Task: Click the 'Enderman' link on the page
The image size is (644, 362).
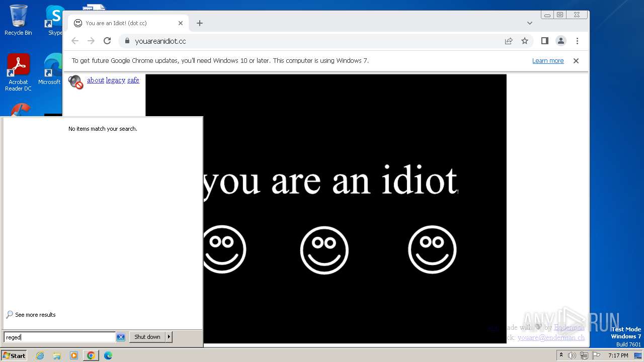Action: (569, 327)
